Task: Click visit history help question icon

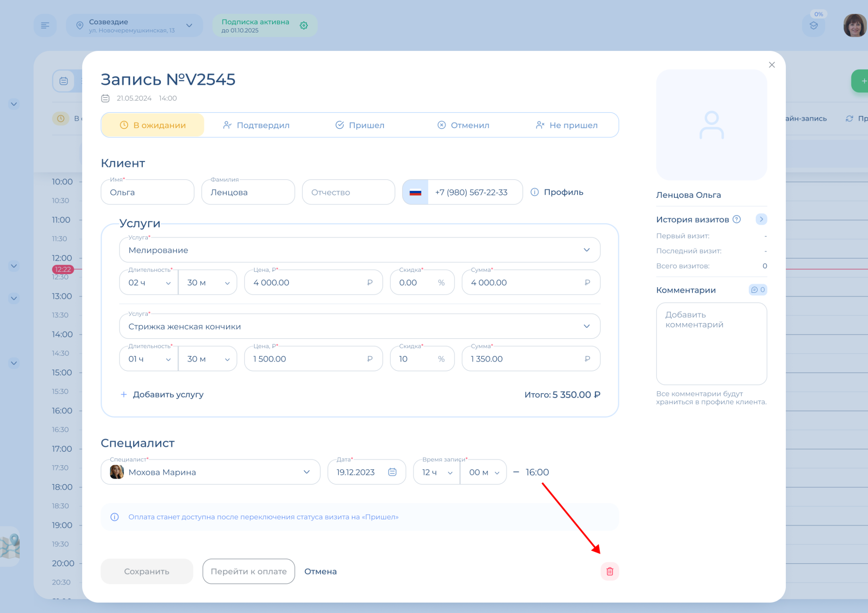Action: (737, 219)
